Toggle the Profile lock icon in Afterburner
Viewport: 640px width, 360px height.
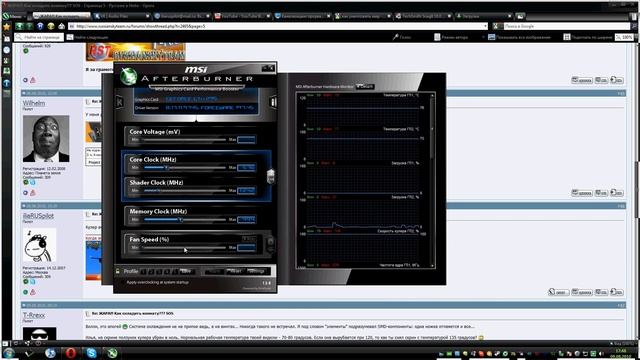(118, 271)
